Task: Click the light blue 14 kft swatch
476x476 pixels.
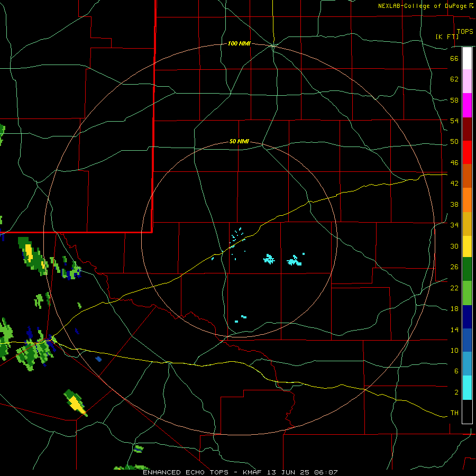Action: [467, 364]
